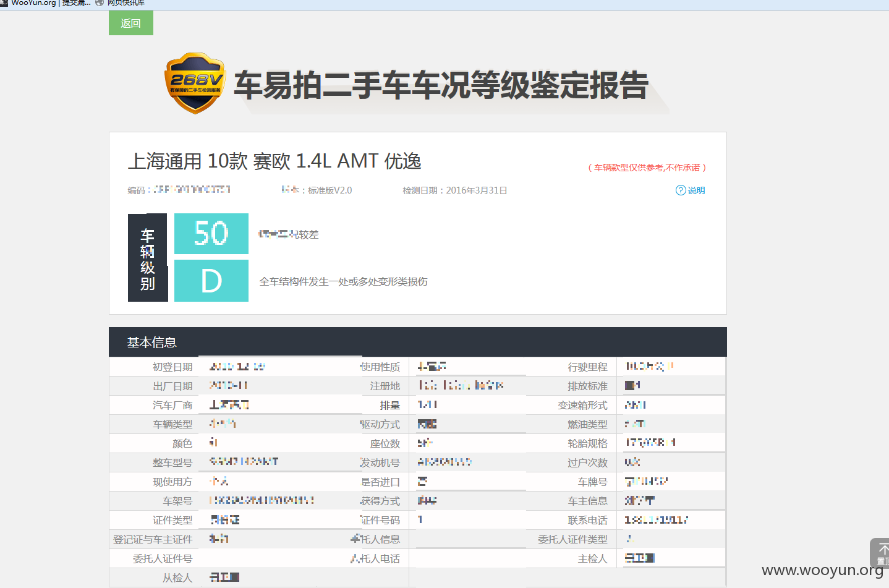The width and height of the screenshot is (889, 588).
Task: Click the 联系电话 label
Action: tap(588, 521)
